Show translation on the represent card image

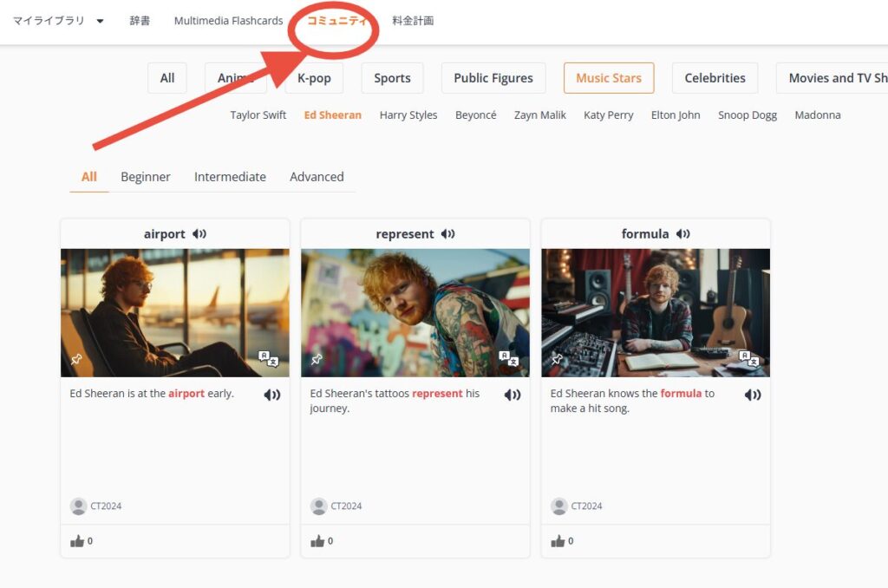[x=508, y=358]
